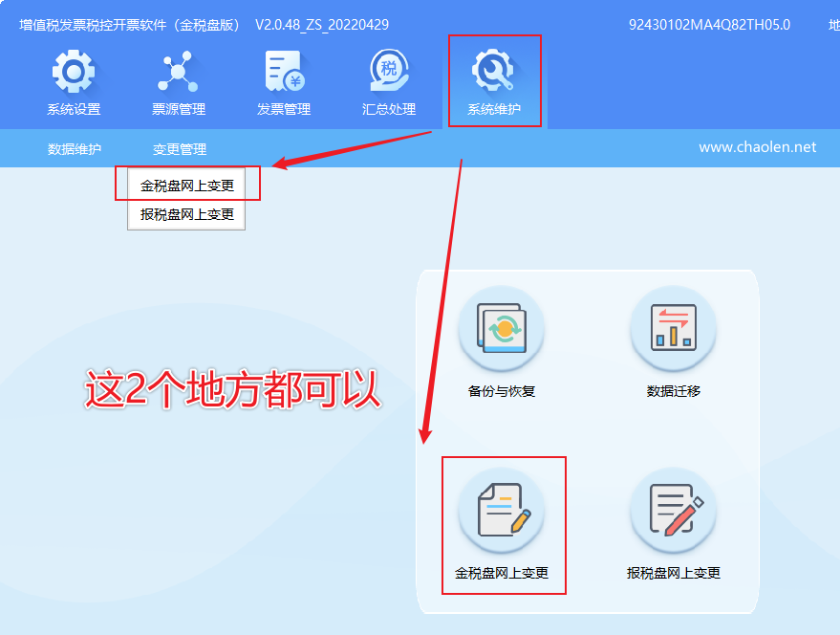
Task: Click the 票源管理 label text
Action: [179, 109]
